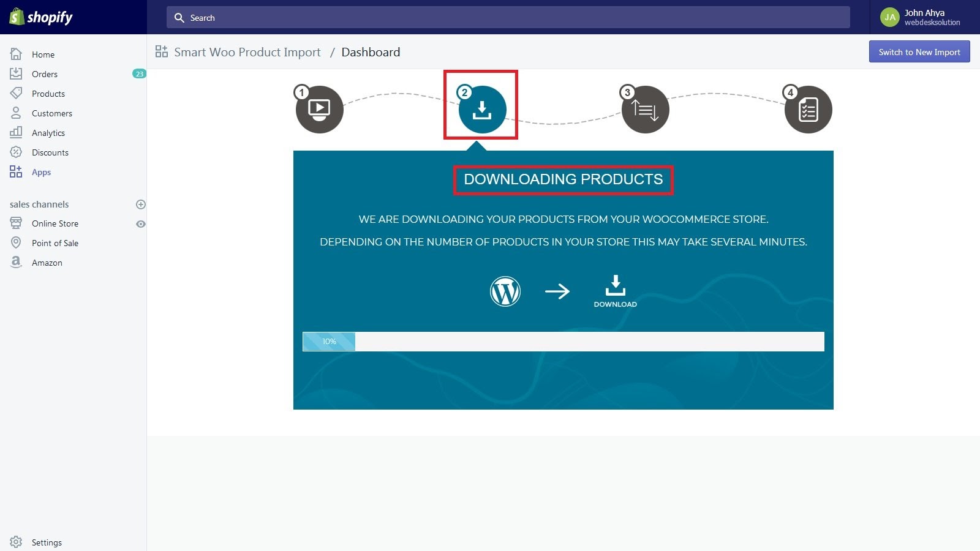Open the step 4 checklist icon

pos(808,110)
